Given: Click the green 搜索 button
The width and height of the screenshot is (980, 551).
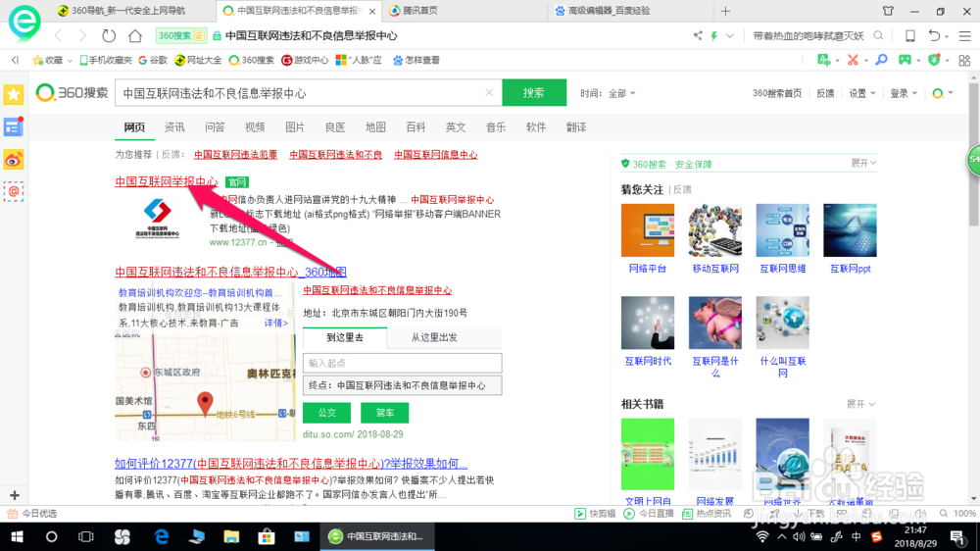Looking at the screenshot, I should point(534,92).
